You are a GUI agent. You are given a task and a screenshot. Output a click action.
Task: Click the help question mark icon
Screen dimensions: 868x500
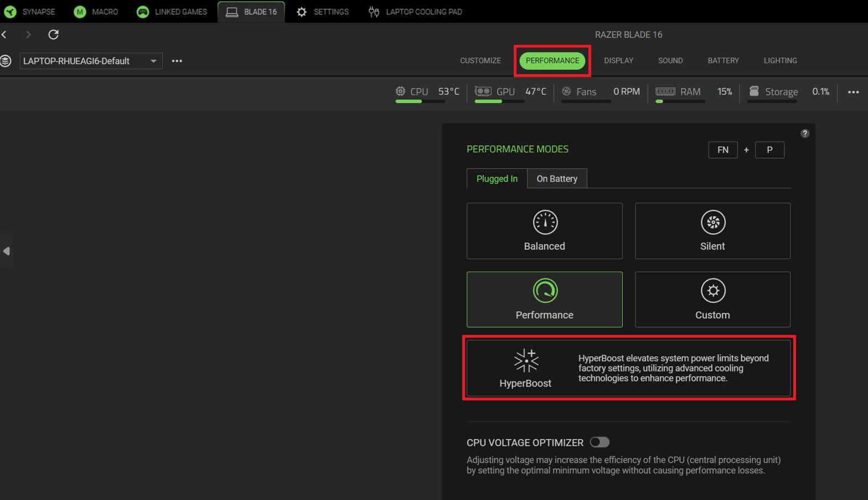pyautogui.click(x=804, y=133)
